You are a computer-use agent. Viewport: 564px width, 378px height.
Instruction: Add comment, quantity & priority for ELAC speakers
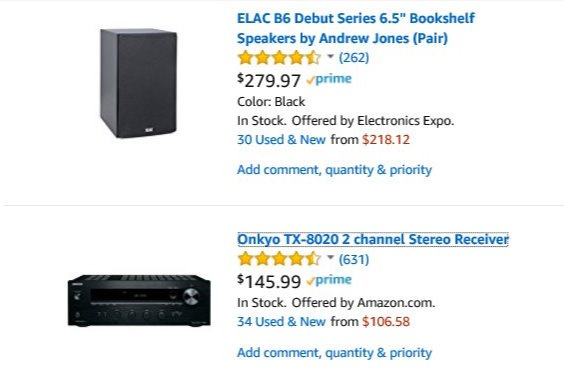[x=335, y=170]
